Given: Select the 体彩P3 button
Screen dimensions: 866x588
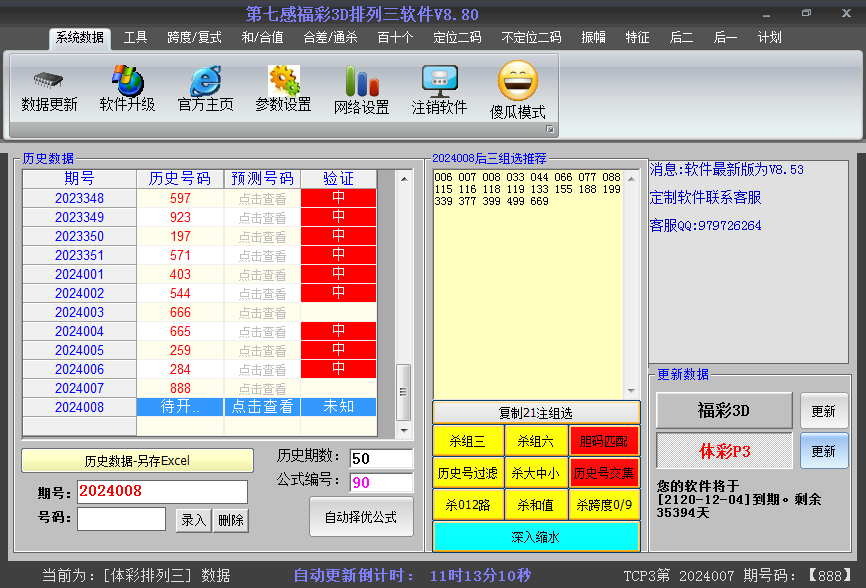Looking at the screenshot, I should click(x=724, y=451).
